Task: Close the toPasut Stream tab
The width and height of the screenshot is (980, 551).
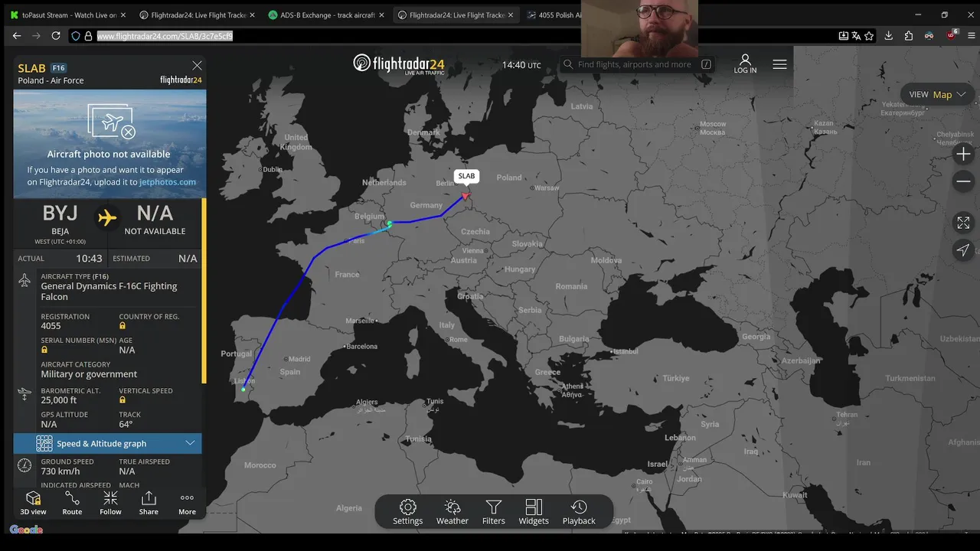Action: pyautogui.click(x=122, y=15)
